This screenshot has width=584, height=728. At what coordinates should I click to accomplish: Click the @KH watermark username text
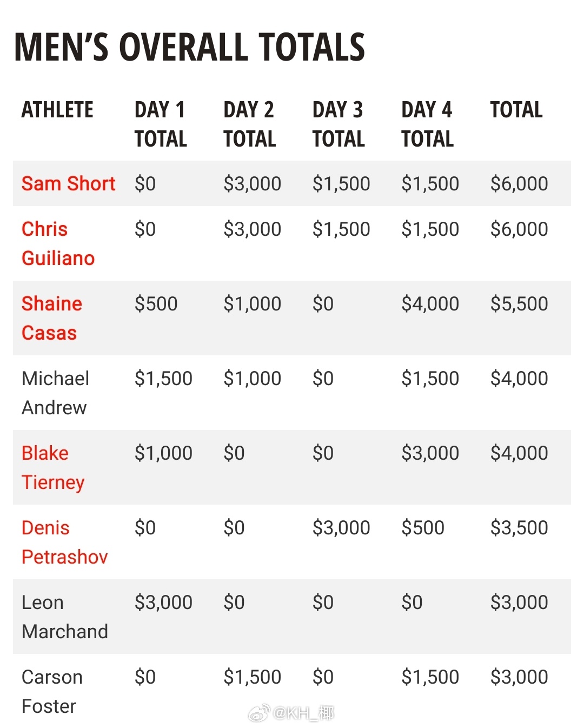(x=304, y=713)
